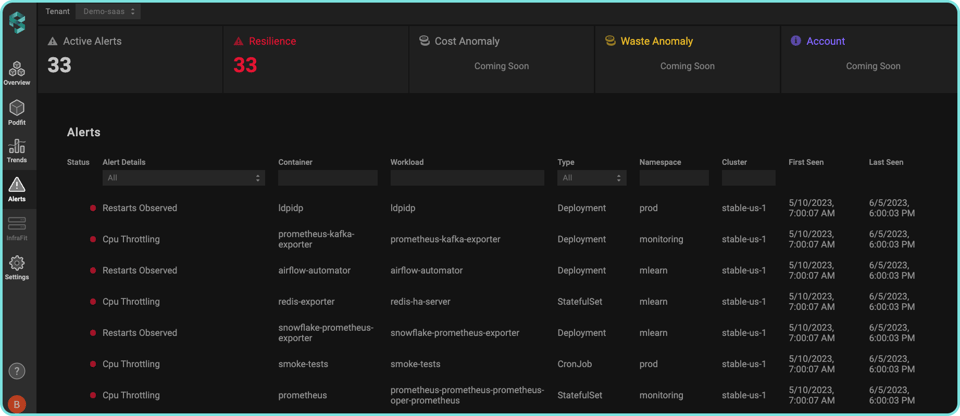
Task: Select the Resilience card
Action: pyautogui.click(x=316, y=59)
